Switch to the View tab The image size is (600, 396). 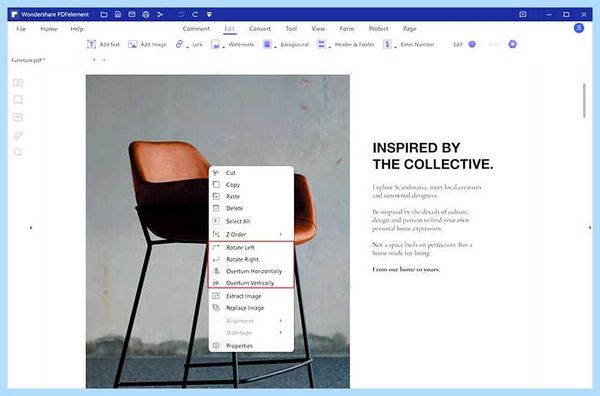[318, 29]
